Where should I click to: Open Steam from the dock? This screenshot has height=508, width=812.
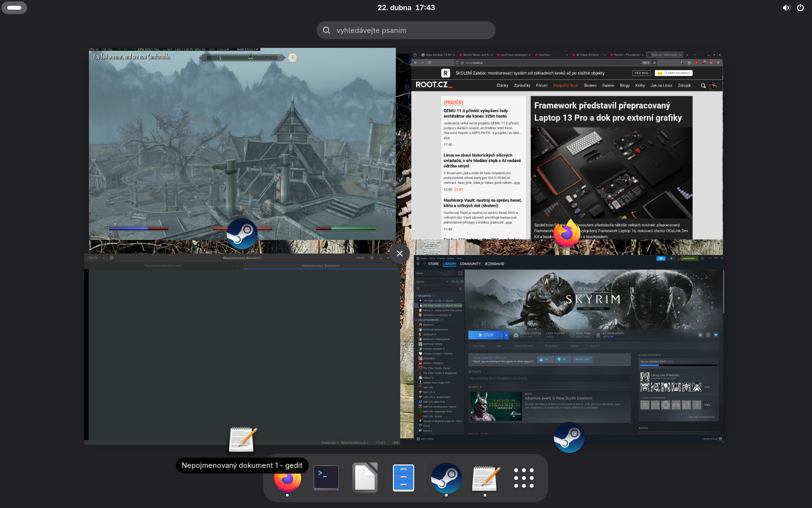(x=446, y=478)
